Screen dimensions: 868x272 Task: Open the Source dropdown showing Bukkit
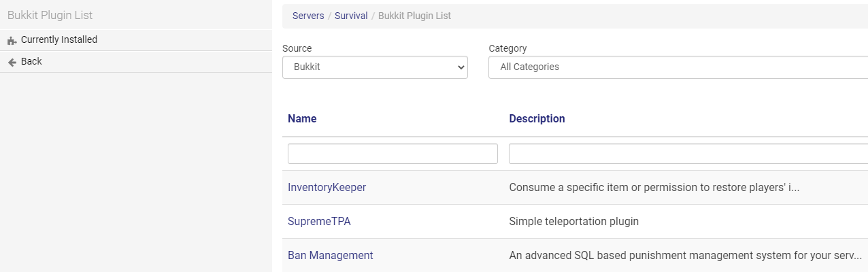[x=375, y=67]
